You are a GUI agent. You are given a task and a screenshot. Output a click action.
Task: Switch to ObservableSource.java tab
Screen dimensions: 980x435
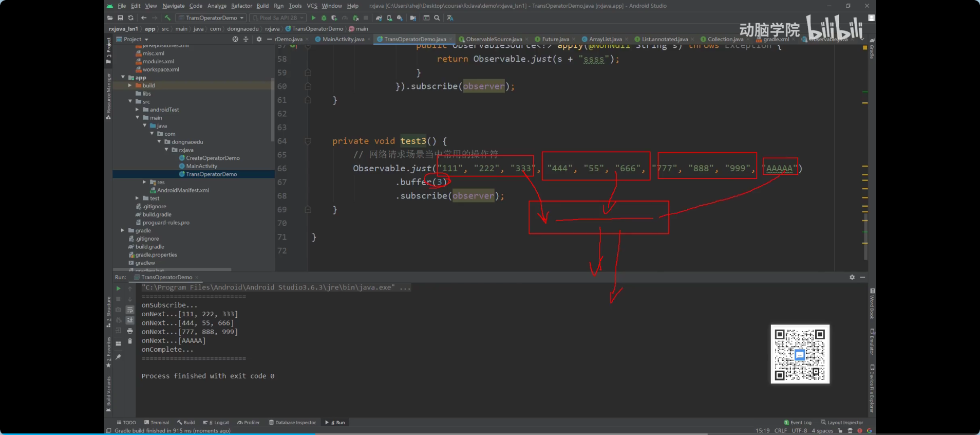494,39
